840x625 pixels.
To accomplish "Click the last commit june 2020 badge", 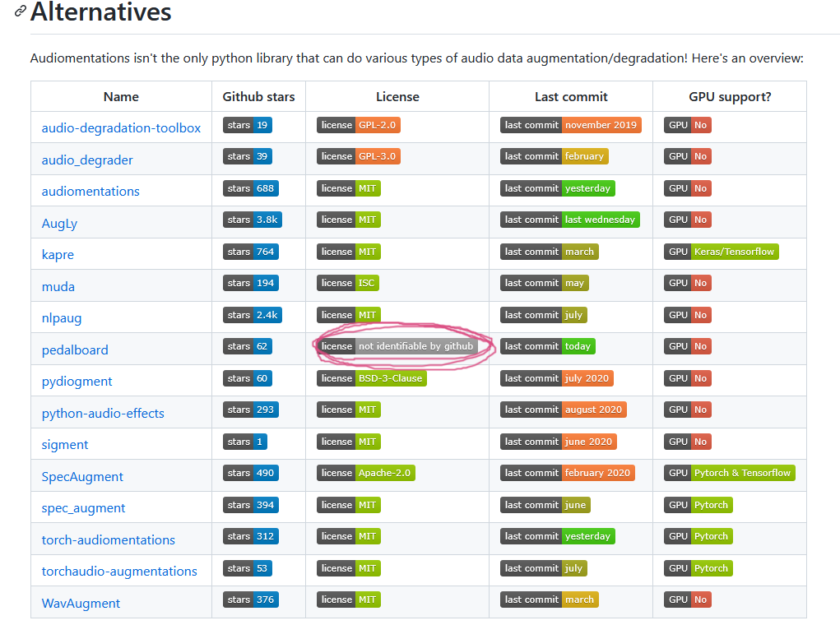I will [559, 442].
